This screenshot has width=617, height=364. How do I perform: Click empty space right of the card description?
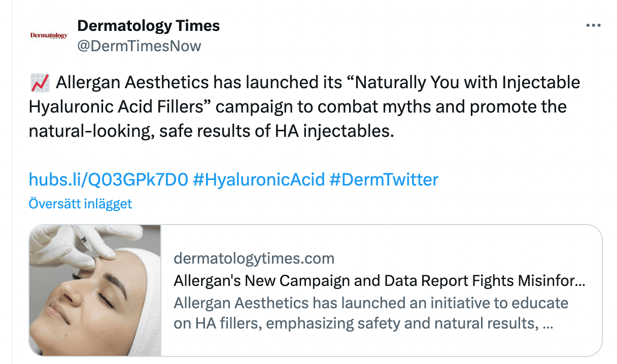tap(584, 314)
